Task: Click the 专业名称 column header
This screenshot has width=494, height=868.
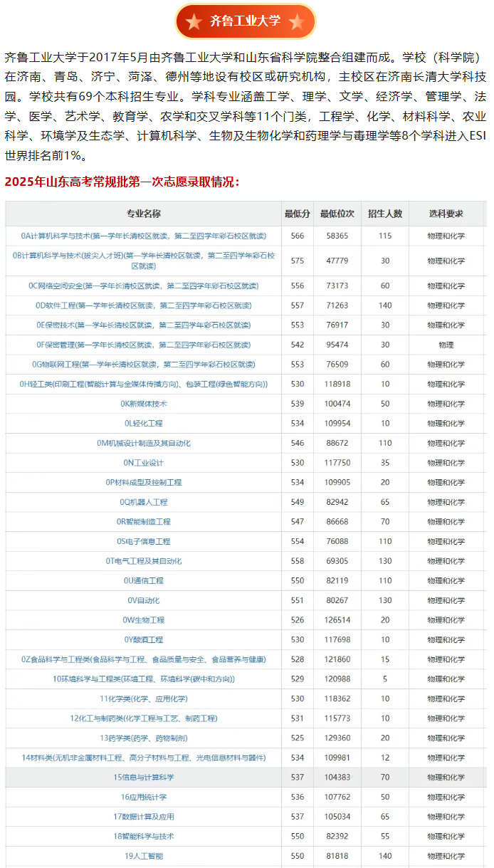Action: [144, 214]
